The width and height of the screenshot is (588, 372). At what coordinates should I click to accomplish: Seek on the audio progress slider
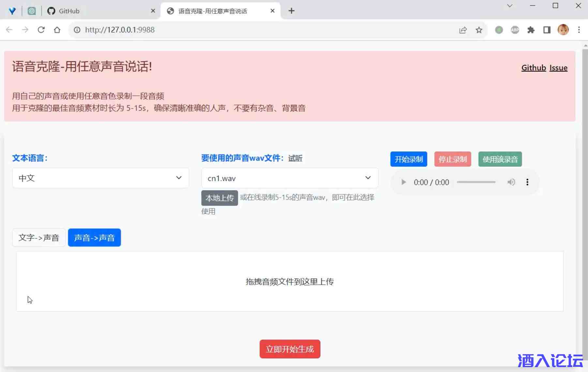[x=476, y=182]
